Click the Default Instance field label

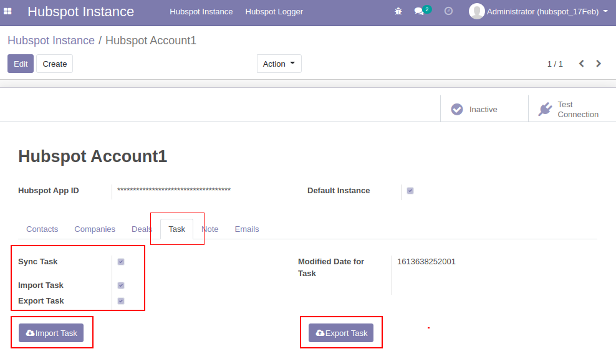339,191
